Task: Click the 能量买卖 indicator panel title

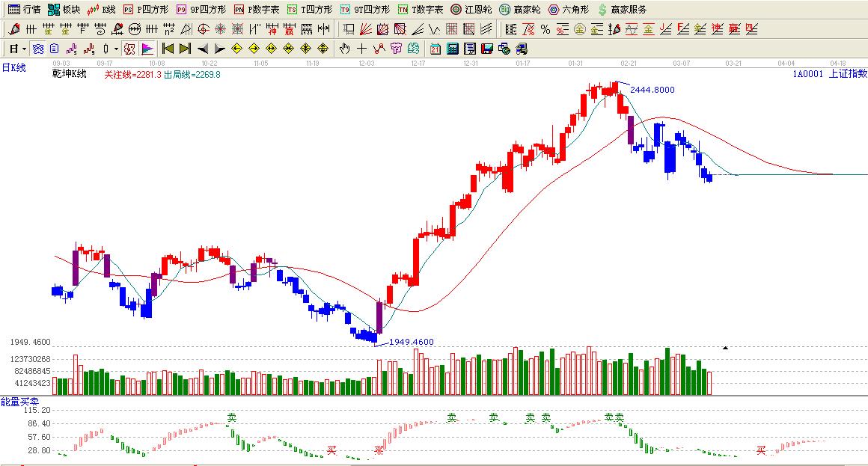Action: pos(18,402)
